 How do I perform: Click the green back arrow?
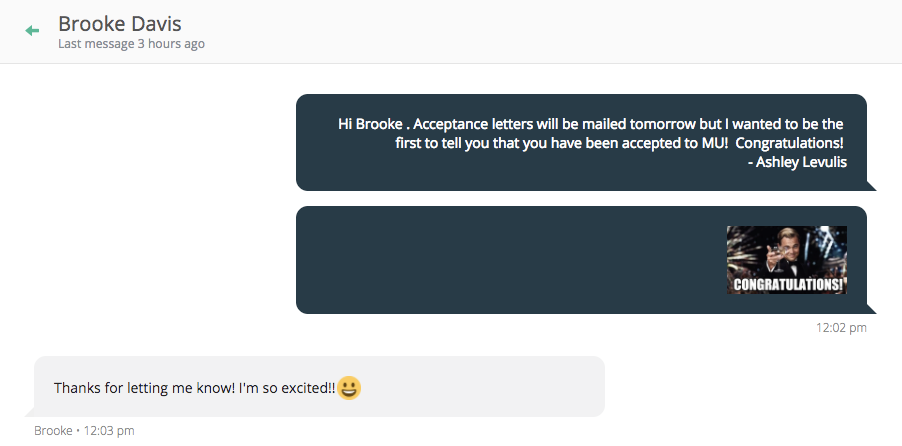[x=32, y=31]
